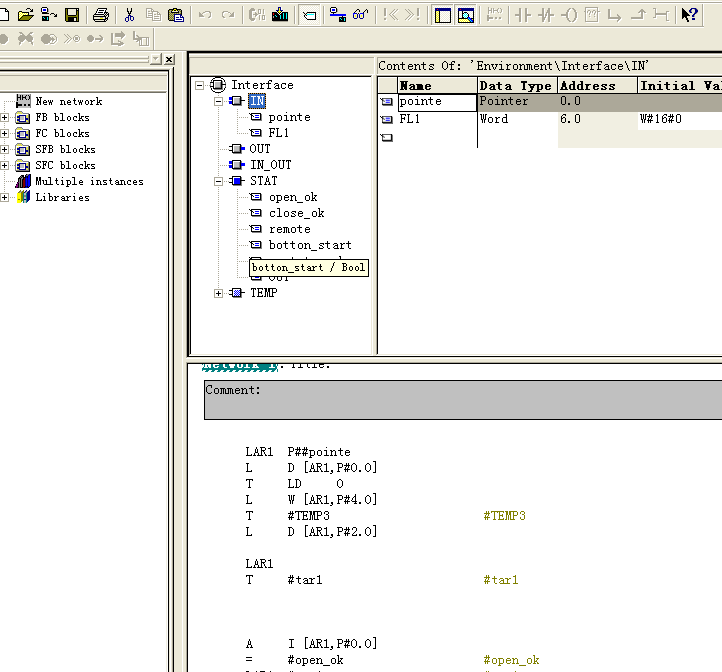Select OUT in Interface tree

(260, 149)
